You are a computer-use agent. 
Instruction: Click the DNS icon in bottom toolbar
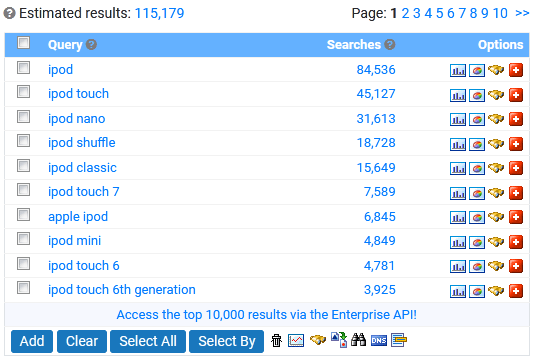click(379, 340)
